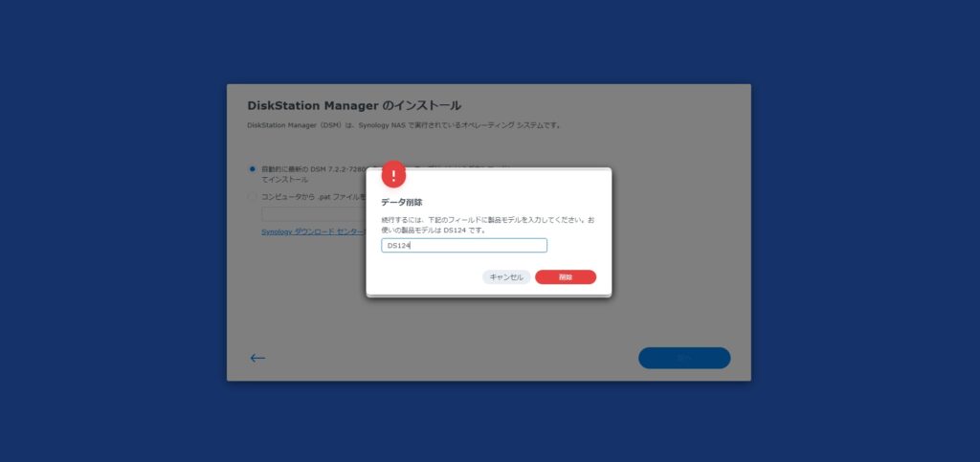The image size is (980, 462).
Task: Click the .pat file path field behind dialog
Action: (x=314, y=214)
